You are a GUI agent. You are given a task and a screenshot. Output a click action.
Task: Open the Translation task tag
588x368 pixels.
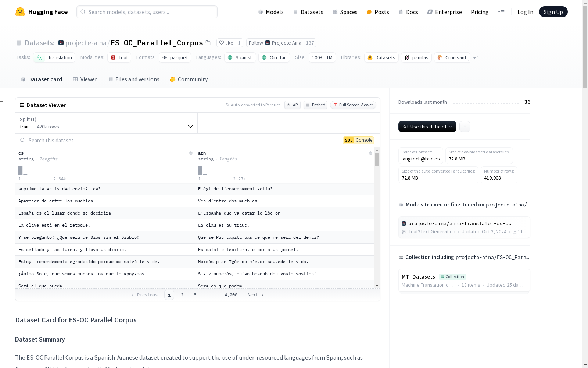point(54,57)
